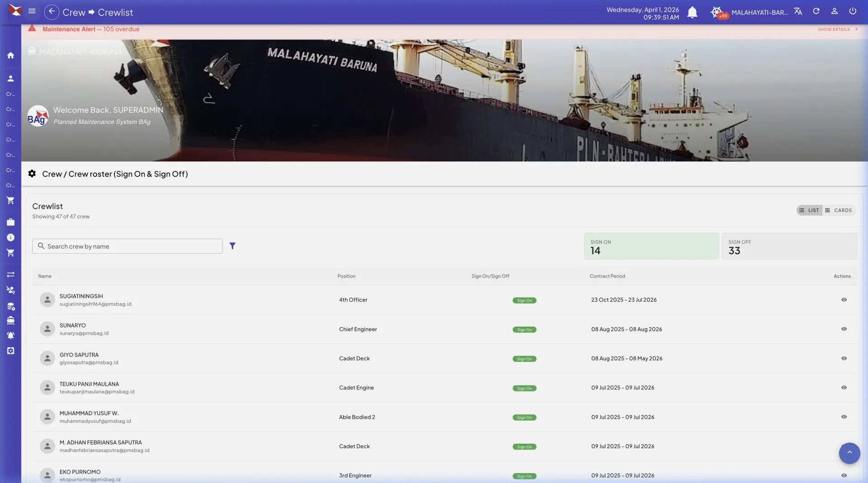The height and width of the screenshot is (483, 868).
Task: Click the gear icon beside Crew roster heading
Action: click(32, 174)
